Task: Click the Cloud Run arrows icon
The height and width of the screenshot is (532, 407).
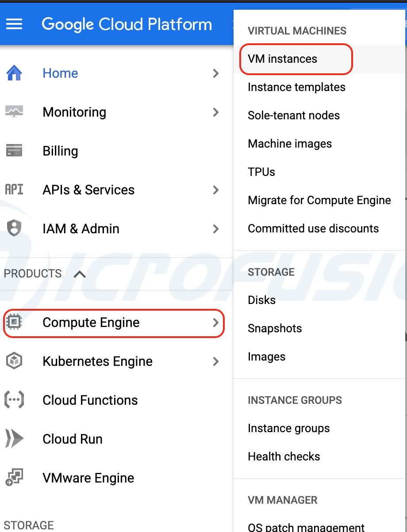Action: (x=15, y=439)
